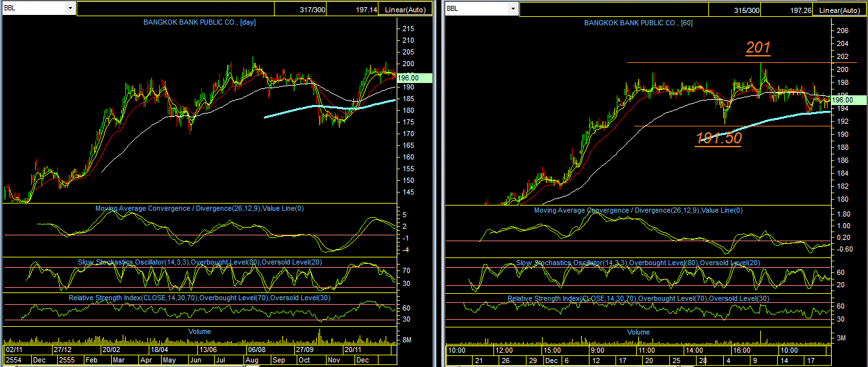Image resolution: width=868 pixels, height=367 pixels.
Task: Click the 27/09 date label on the daily axis
Action: [x=306, y=349]
